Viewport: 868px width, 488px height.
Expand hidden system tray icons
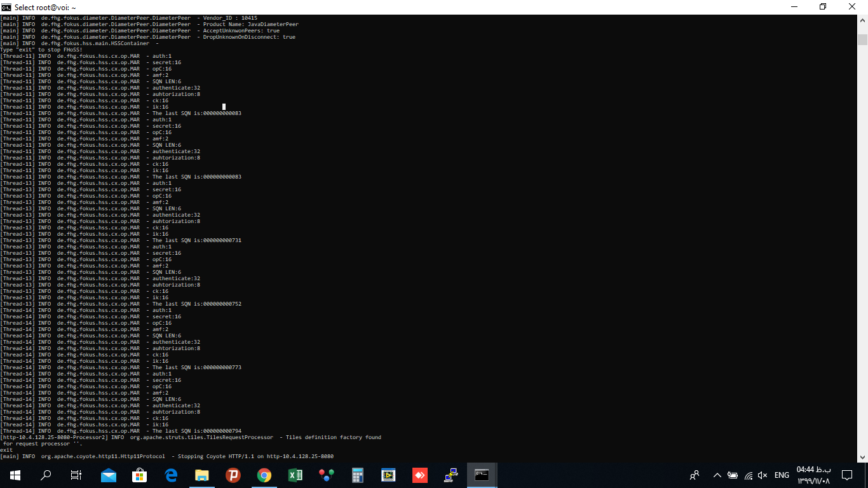tap(716, 475)
